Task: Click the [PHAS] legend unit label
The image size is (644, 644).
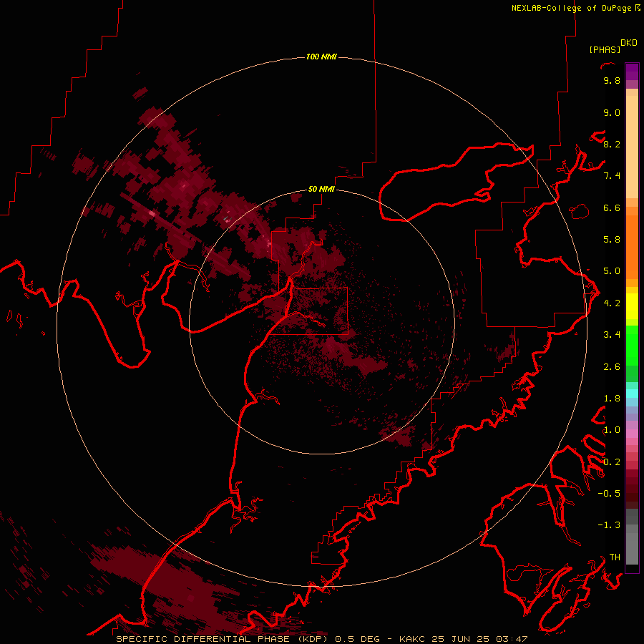Action: 605,49
